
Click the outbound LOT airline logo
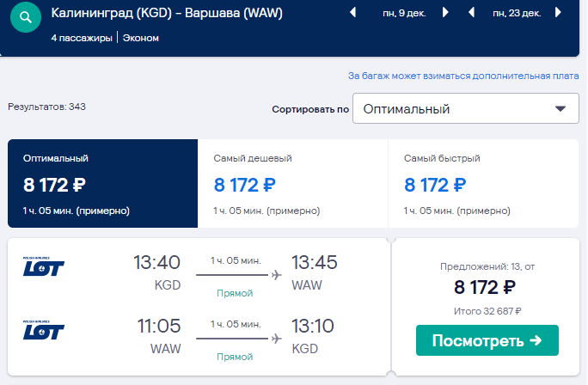point(44,266)
